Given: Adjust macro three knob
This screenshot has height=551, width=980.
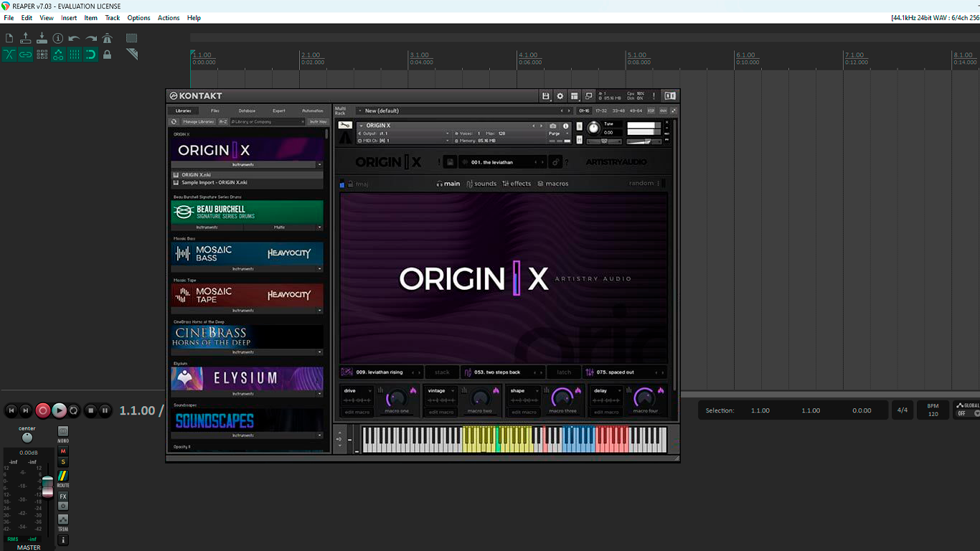Looking at the screenshot, I should click(x=562, y=397).
